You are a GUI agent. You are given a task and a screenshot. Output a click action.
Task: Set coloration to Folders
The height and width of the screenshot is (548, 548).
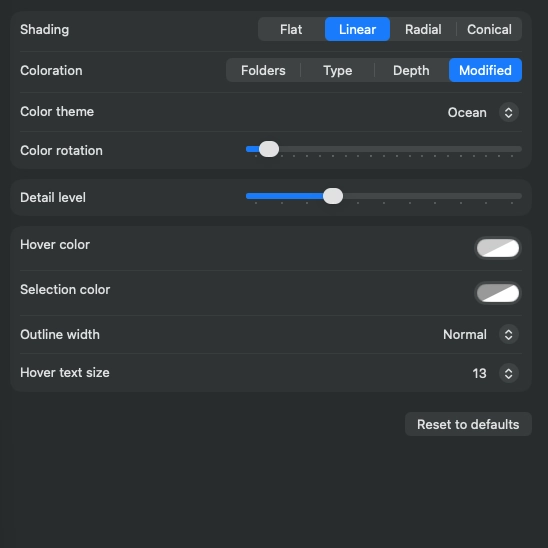(263, 71)
